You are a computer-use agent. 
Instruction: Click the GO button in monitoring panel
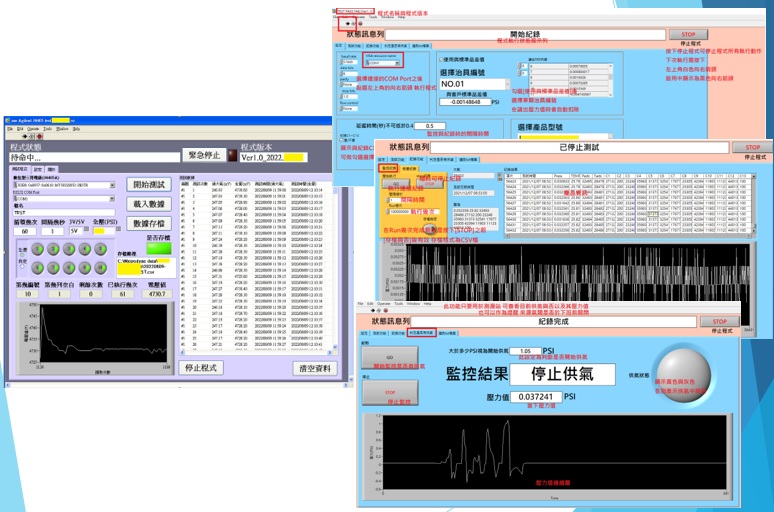[388, 357]
